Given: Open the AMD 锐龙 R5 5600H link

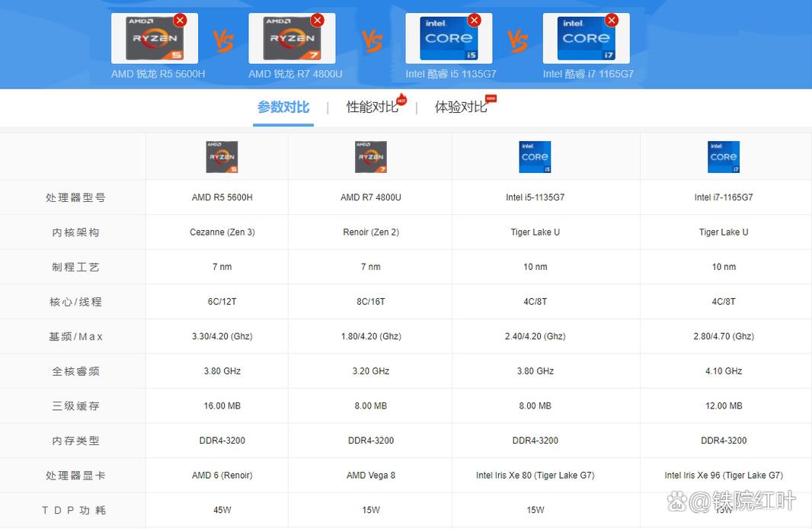Looking at the screenshot, I should tap(158, 74).
